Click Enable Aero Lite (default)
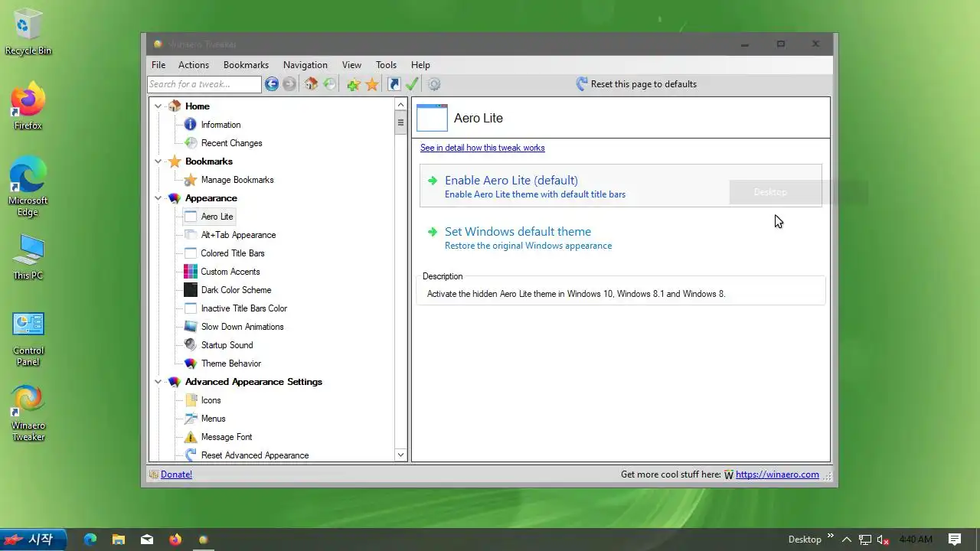980x551 pixels. 620,185
